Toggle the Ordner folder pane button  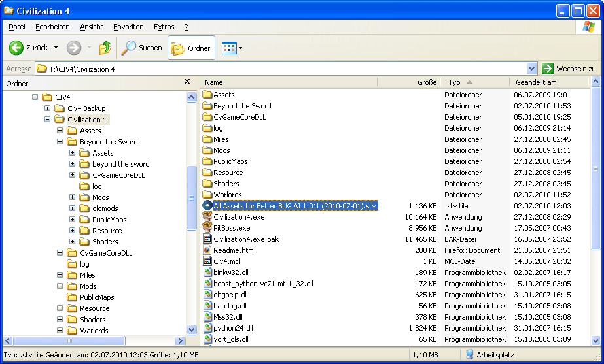192,48
